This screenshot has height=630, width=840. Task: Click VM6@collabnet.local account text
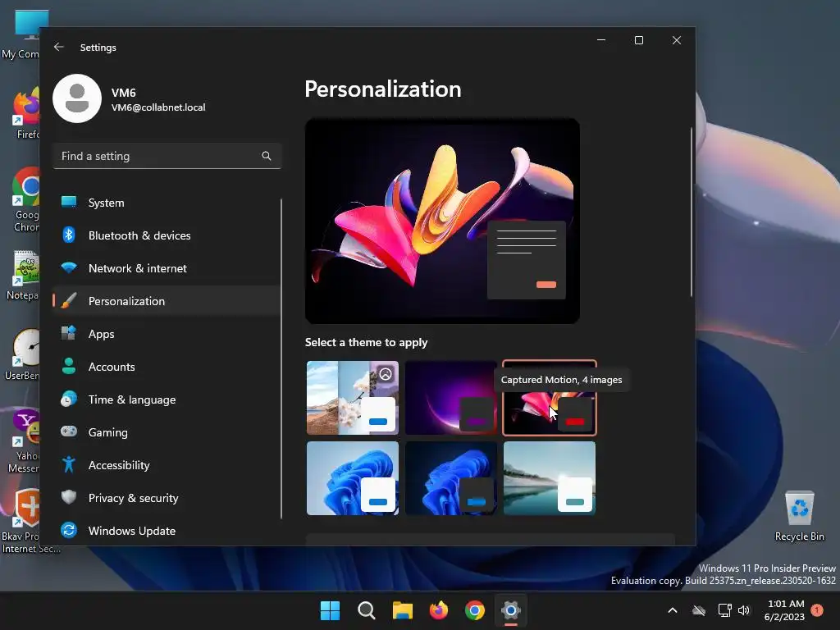(158, 107)
